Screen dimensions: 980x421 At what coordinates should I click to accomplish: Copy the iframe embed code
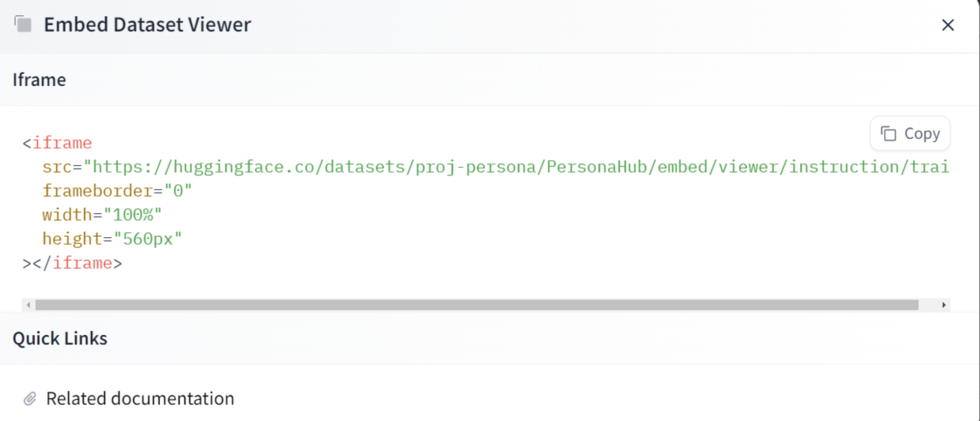(x=909, y=133)
